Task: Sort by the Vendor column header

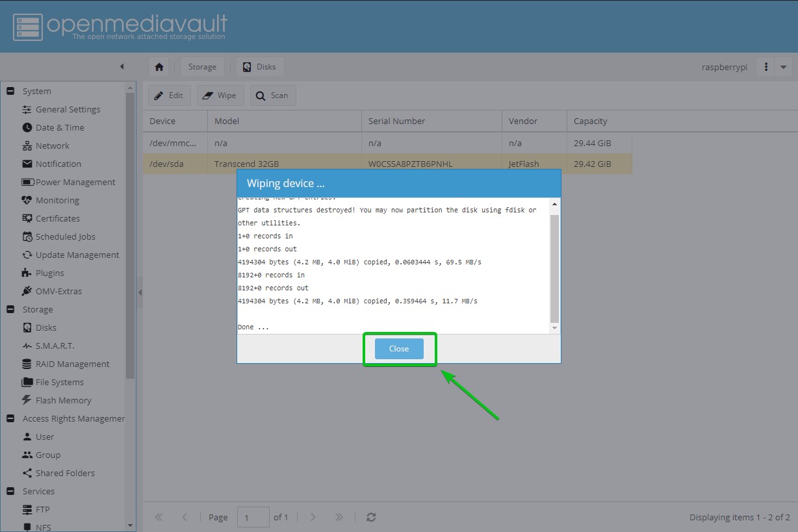Action: click(x=535, y=121)
